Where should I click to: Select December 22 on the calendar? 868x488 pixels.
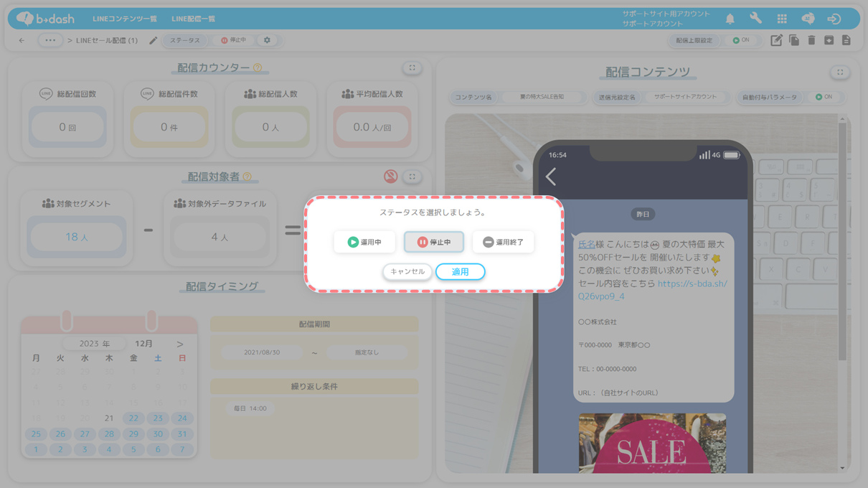pos(133,418)
